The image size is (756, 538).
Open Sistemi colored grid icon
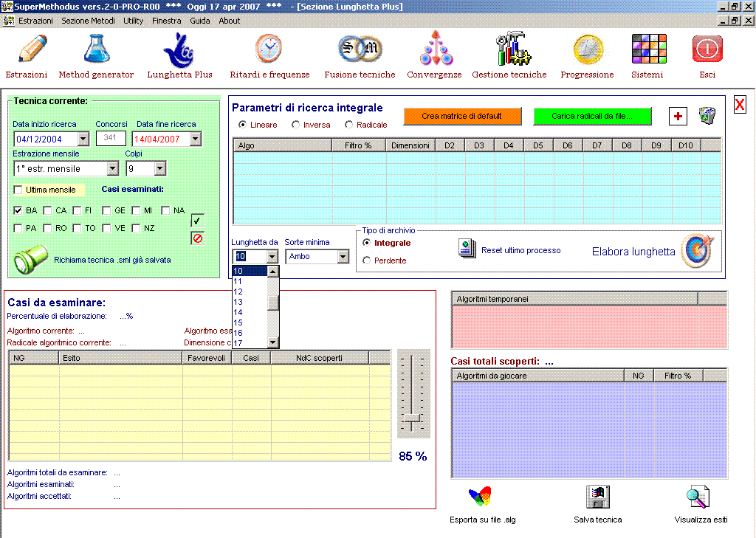click(x=649, y=49)
